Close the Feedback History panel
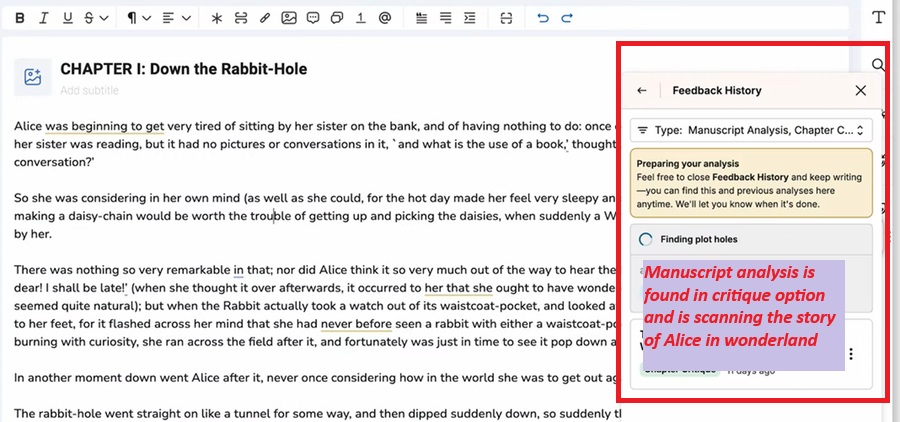 point(860,90)
